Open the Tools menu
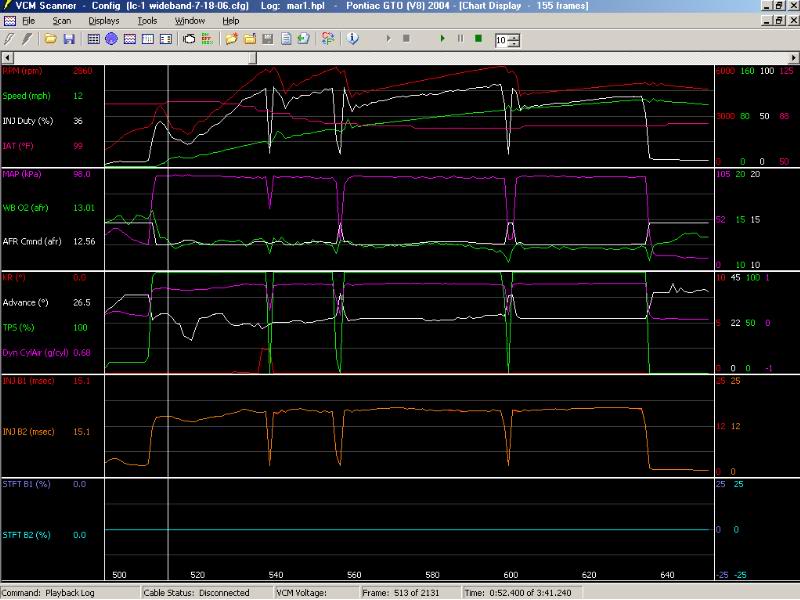This screenshot has width=800, height=600. click(147, 20)
